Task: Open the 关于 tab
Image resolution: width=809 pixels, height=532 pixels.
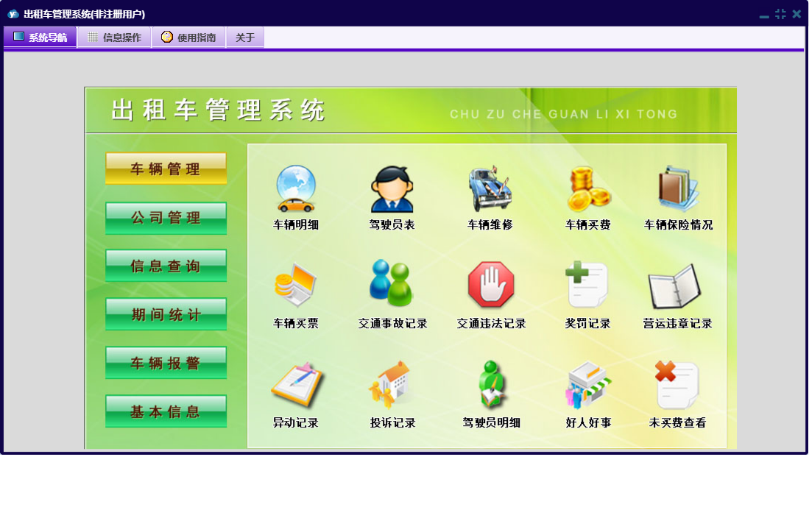Action: tap(245, 37)
